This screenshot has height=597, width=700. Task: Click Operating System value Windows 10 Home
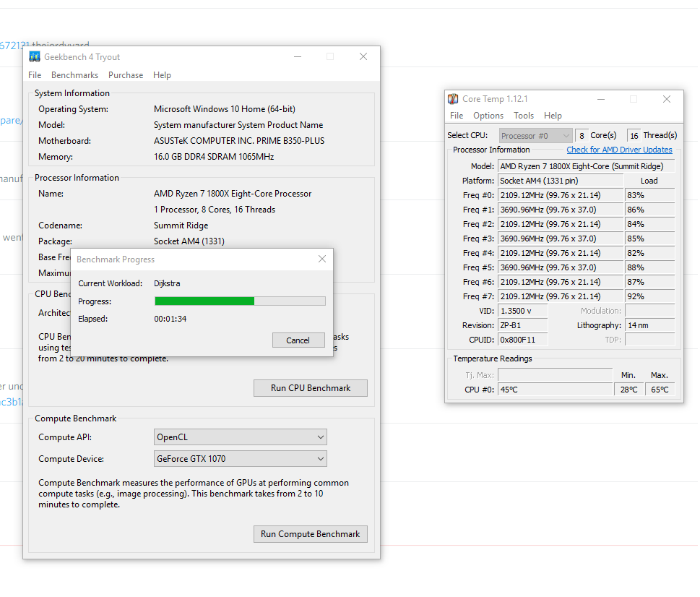tap(224, 109)
